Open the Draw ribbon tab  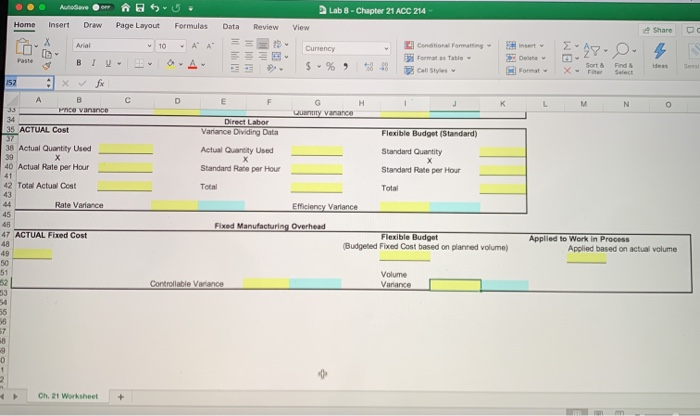[x=92, y=25]
